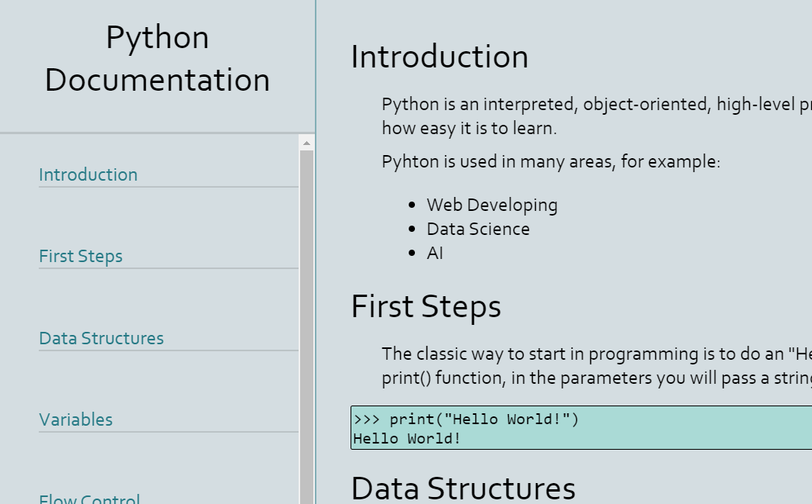
Task: Click the Hello World! output line
Action: (x=407, y=439)
